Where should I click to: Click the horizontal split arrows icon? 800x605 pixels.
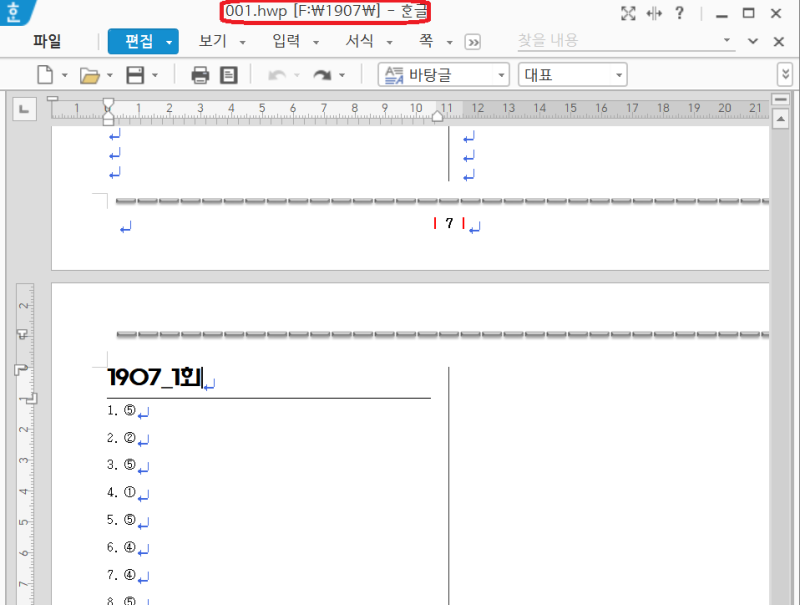(654, 13)
